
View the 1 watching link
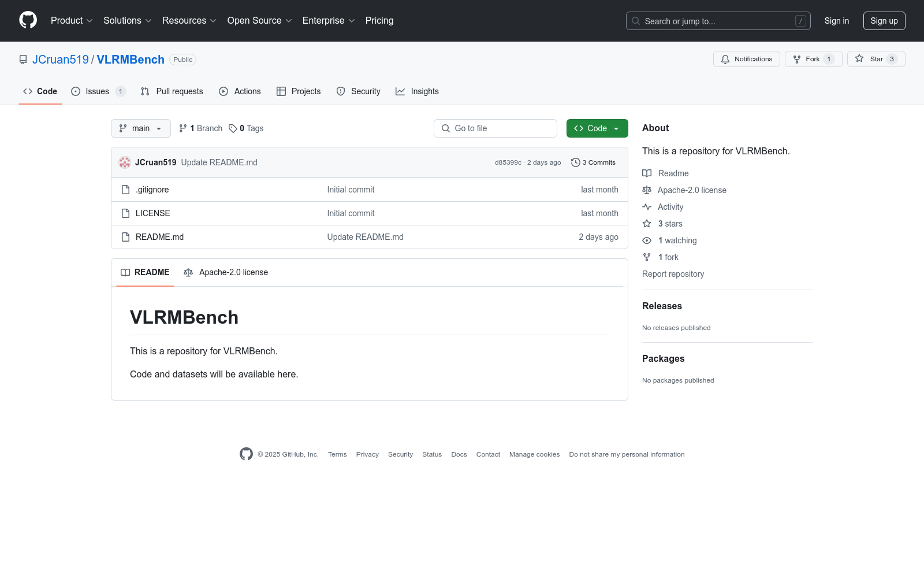669,240
